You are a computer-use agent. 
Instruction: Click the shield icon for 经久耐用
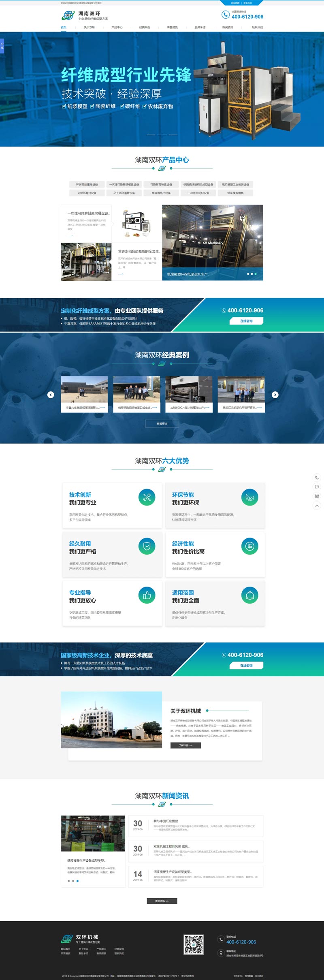(147, 547)
